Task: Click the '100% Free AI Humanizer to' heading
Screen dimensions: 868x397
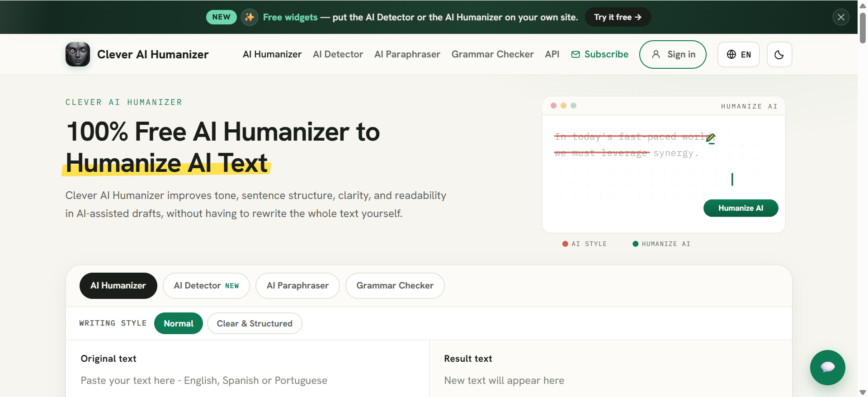Action: [223, 132]
